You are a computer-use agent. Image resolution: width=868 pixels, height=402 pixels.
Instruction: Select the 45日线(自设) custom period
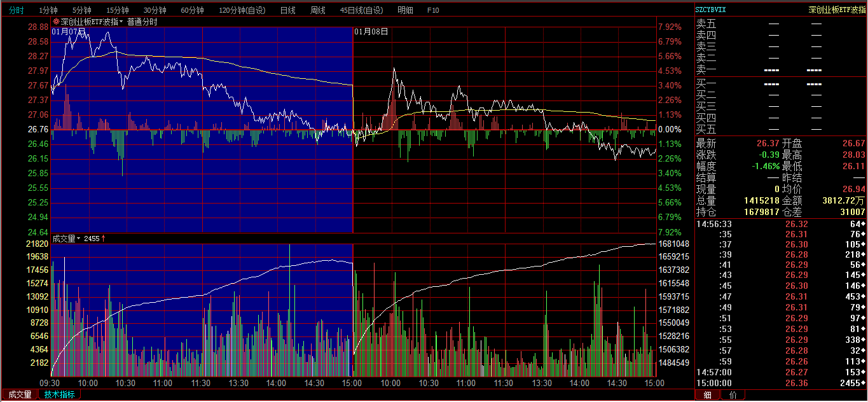pos(361,10)
